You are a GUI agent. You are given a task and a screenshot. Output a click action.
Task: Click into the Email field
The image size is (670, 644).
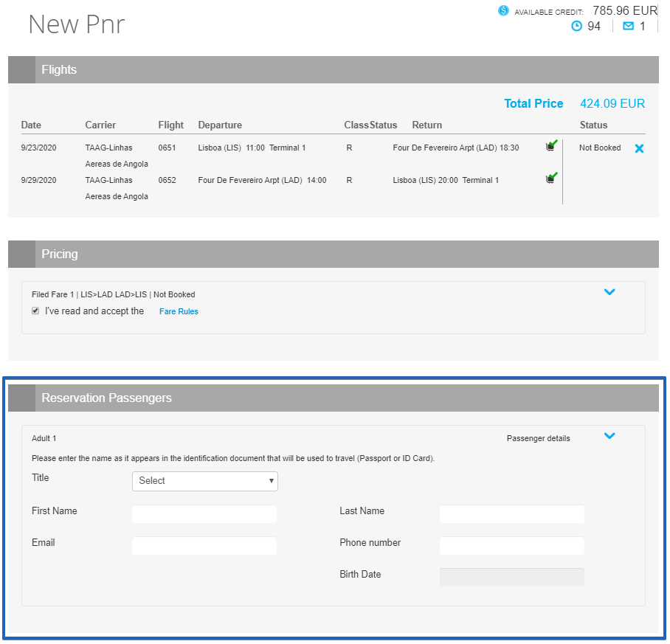click(204, 546)
